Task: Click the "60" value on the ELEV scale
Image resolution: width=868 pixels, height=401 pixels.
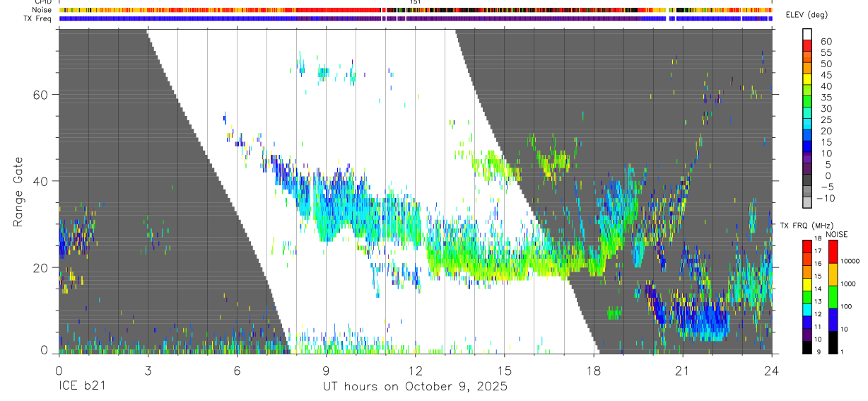Action: (826, 42)
